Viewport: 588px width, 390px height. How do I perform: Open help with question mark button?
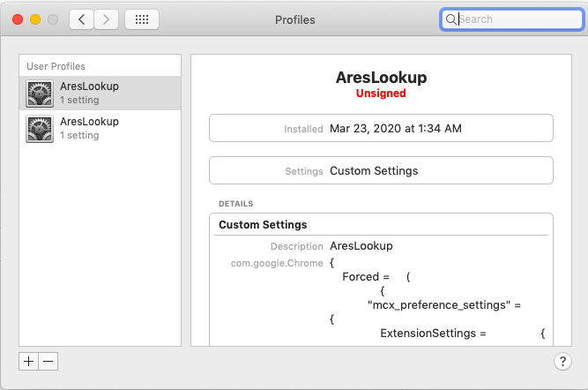[x=562, y=361]
